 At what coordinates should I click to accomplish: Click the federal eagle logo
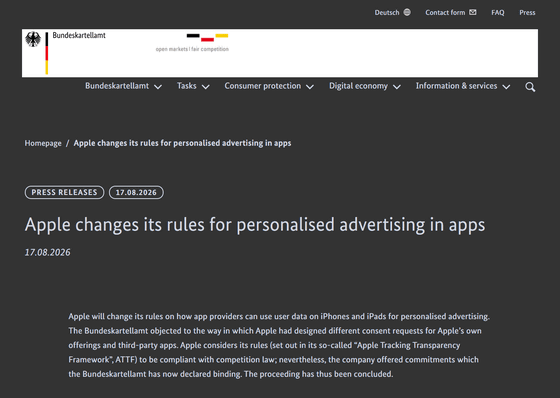pos(33,39)
